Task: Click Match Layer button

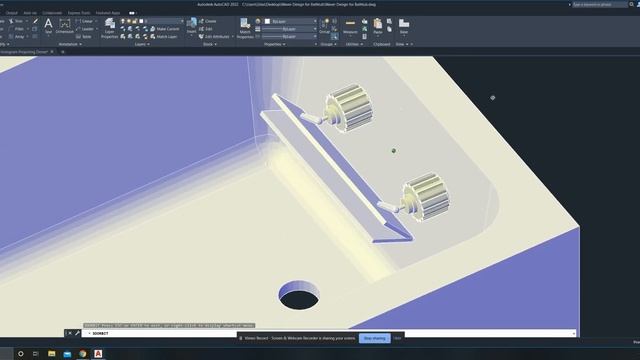Action: tap(164, 37)
